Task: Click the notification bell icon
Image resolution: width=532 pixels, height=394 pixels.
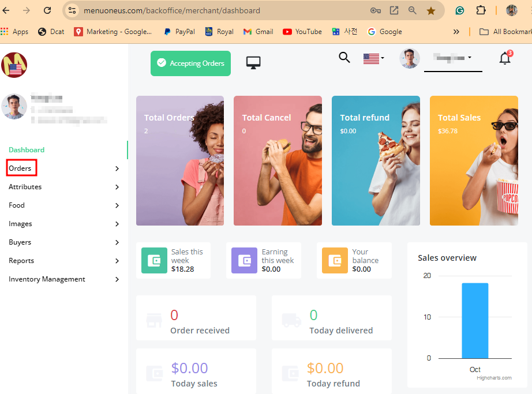Action: click(505, 58)
